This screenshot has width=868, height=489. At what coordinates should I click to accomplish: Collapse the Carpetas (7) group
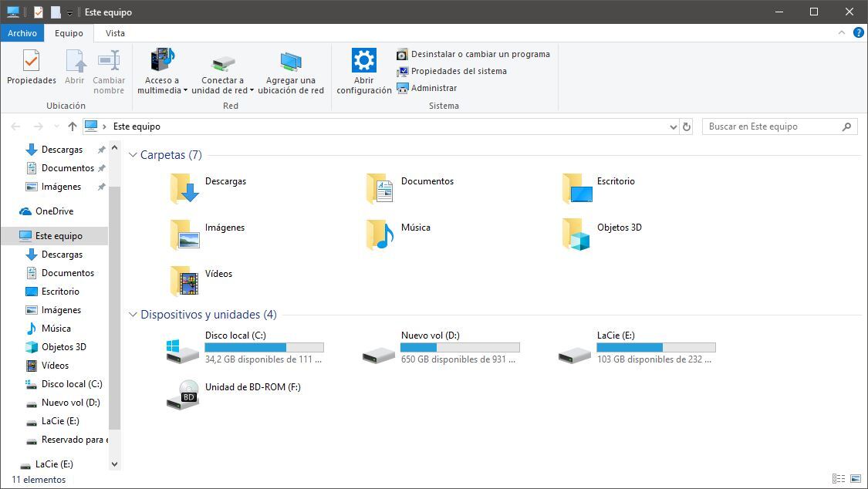point(133,155)
